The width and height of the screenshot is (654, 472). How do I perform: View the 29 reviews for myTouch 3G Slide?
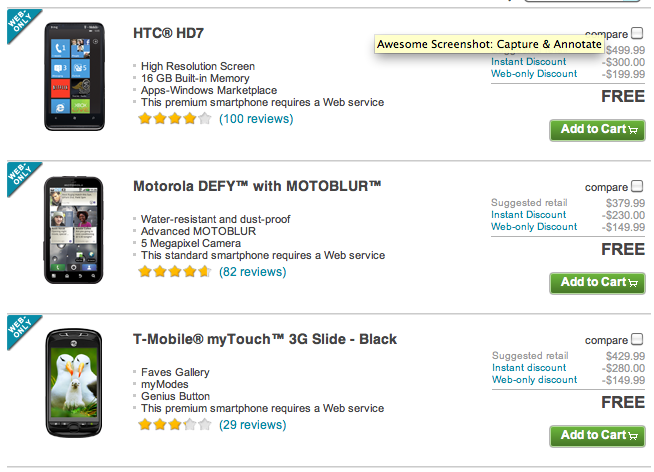(252, 425)
